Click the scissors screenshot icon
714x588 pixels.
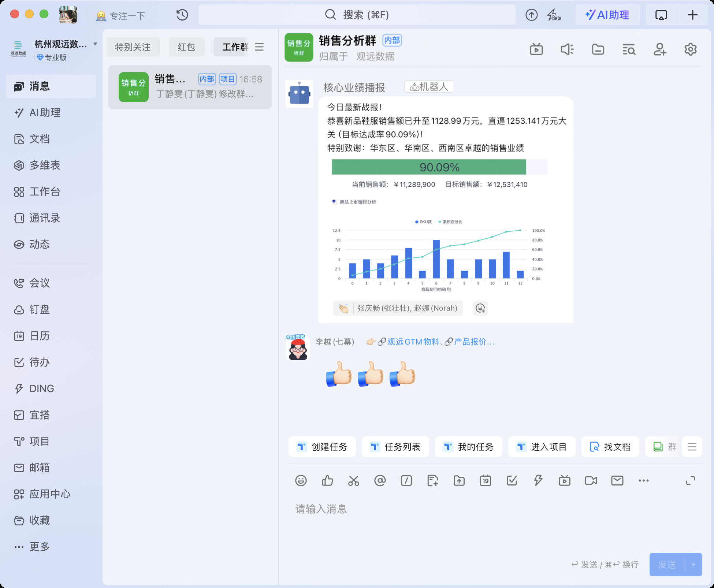[353, 480]
